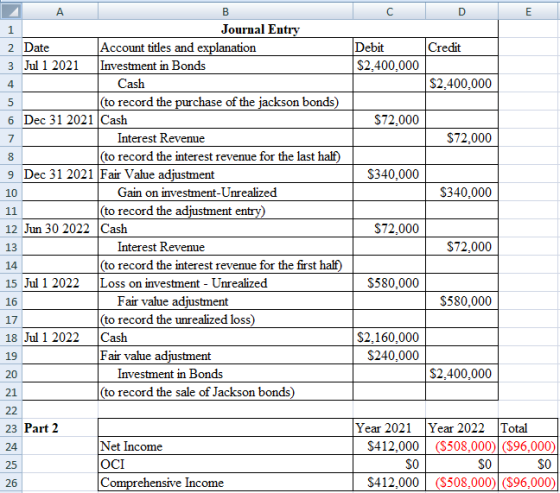Click 'Investment in Bonds' in row 20
This screenshot has width=560, height=493.
[225, 374]
